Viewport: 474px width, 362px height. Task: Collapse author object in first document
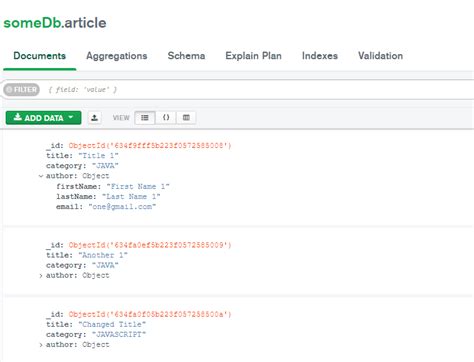(x=41, y=176)
